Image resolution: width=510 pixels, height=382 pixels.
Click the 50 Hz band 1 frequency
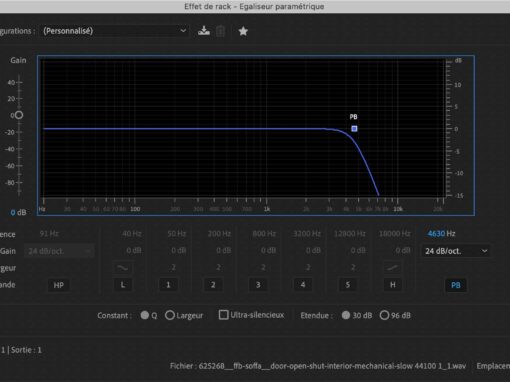tap(177, 234)
